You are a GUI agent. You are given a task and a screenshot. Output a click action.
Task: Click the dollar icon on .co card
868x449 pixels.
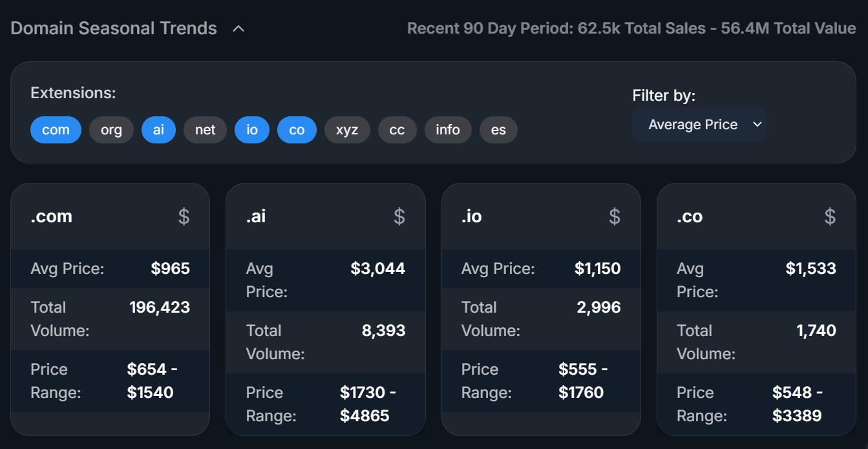[830, 216]
